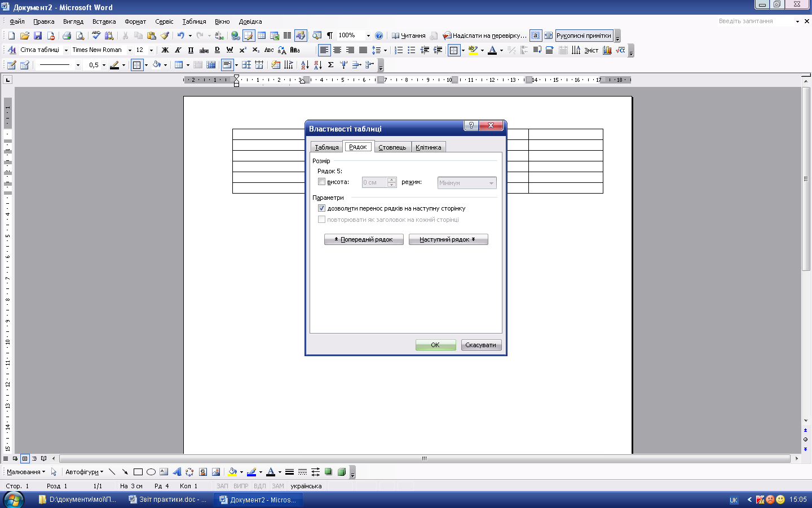Save the document with the floppy icon
The image size is (812, 508).
coord(38,36)
